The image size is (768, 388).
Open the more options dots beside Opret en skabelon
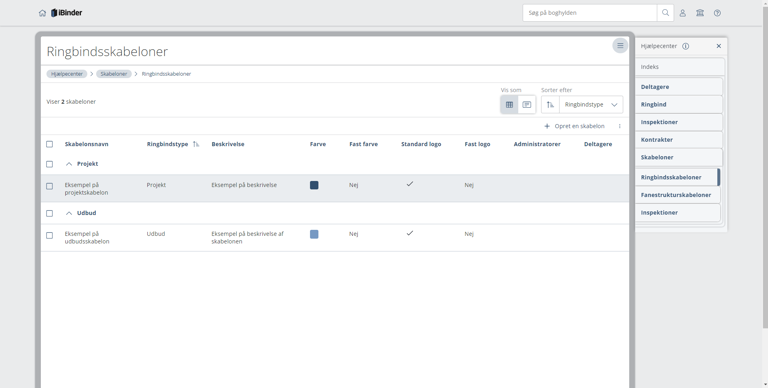point(620,126)
